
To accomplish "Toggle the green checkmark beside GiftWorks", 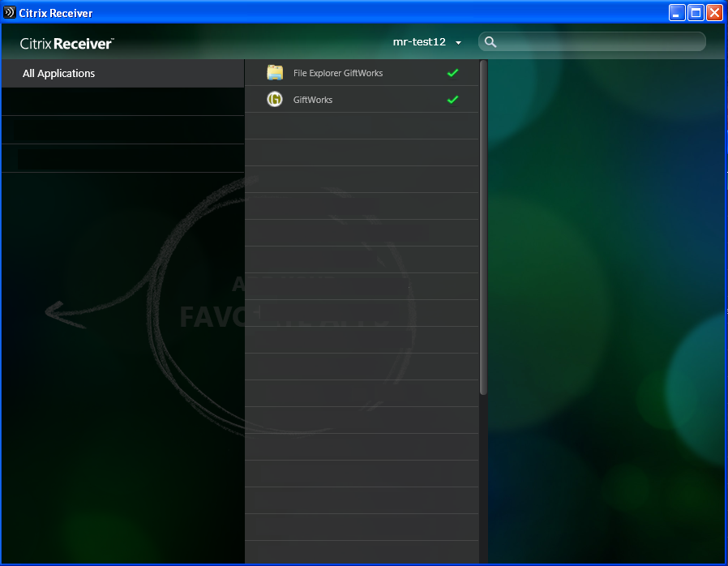I will (452, 100).
